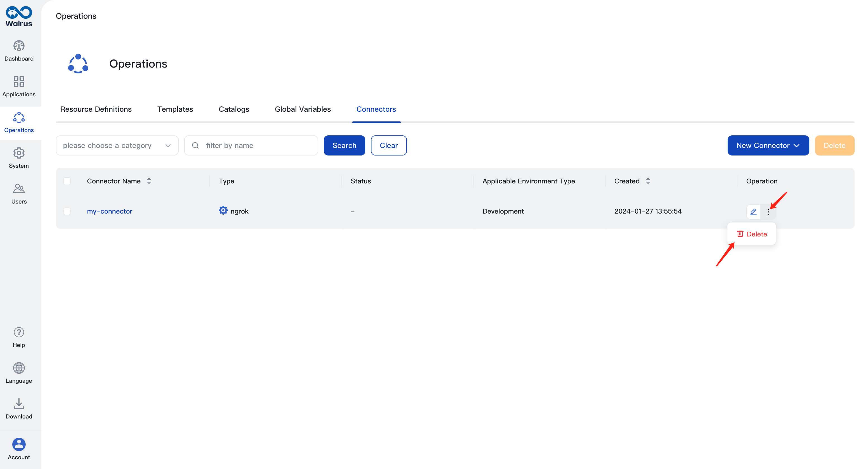Switch to the Resource Definitions tab

pyautogui.click(x=96, y=109)
